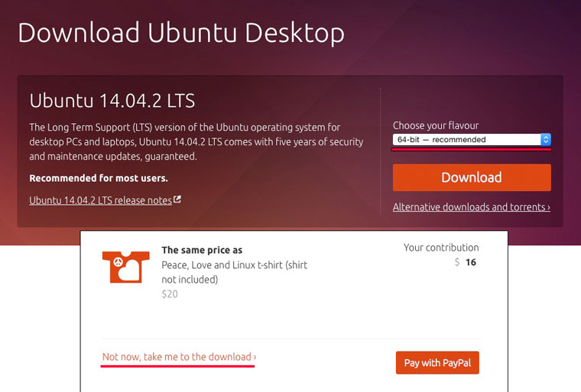Click the $20 price text
This screenshot has height=392, width=581.
tap(170, 293)
